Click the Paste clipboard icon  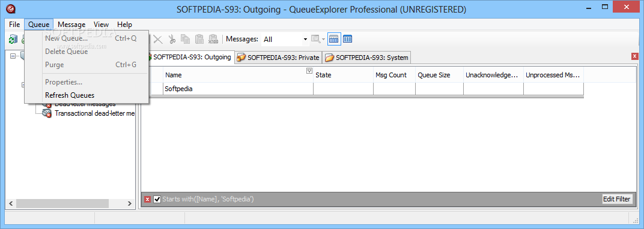point(199,40)
